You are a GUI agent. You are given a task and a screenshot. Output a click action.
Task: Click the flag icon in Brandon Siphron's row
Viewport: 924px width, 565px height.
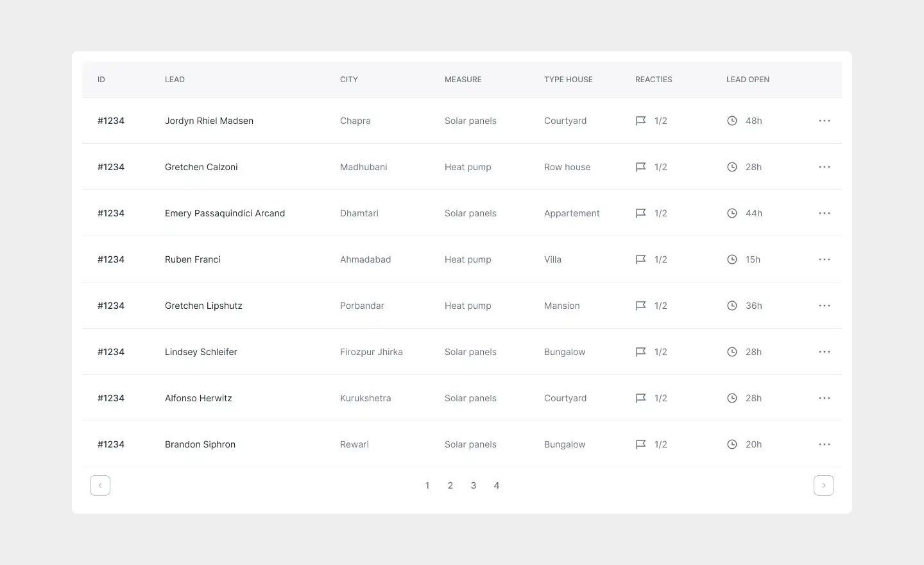pyautogui.click(x=640, y=444)
